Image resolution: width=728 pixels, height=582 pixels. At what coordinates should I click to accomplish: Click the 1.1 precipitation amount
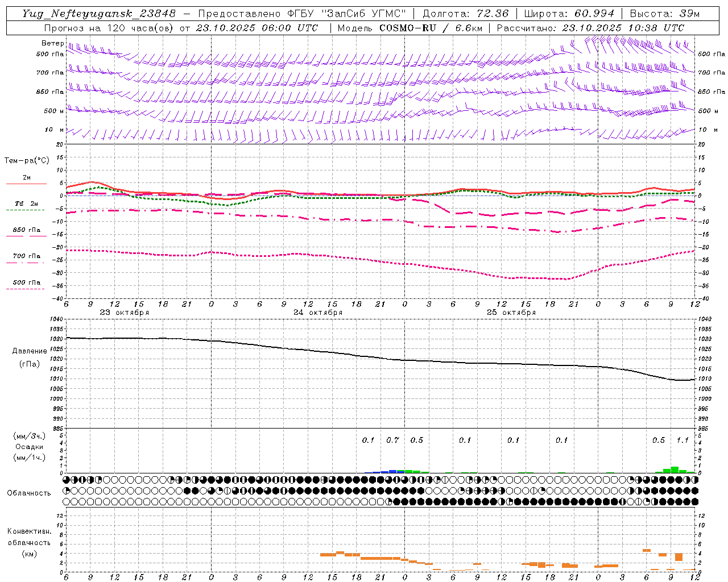tap(682, 440)
